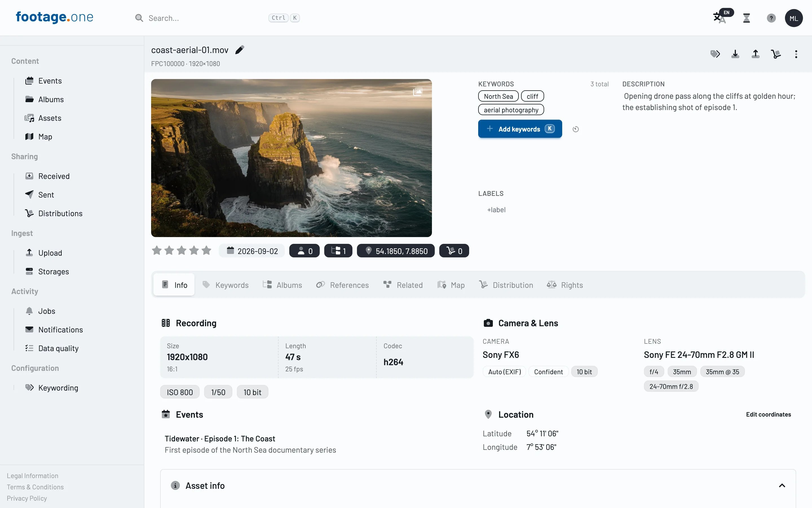Switch to the Keywords tab

click(226, 285)
